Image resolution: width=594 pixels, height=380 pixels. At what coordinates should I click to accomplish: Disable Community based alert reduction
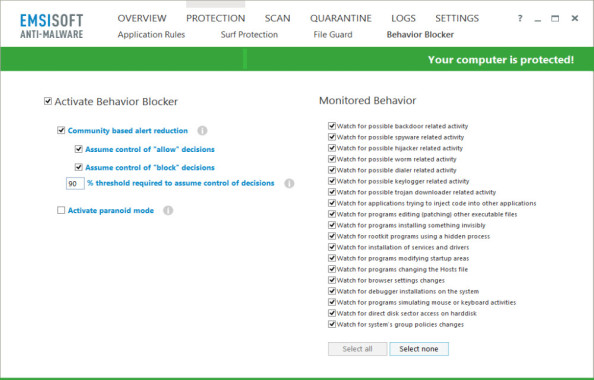pos(61,130)
